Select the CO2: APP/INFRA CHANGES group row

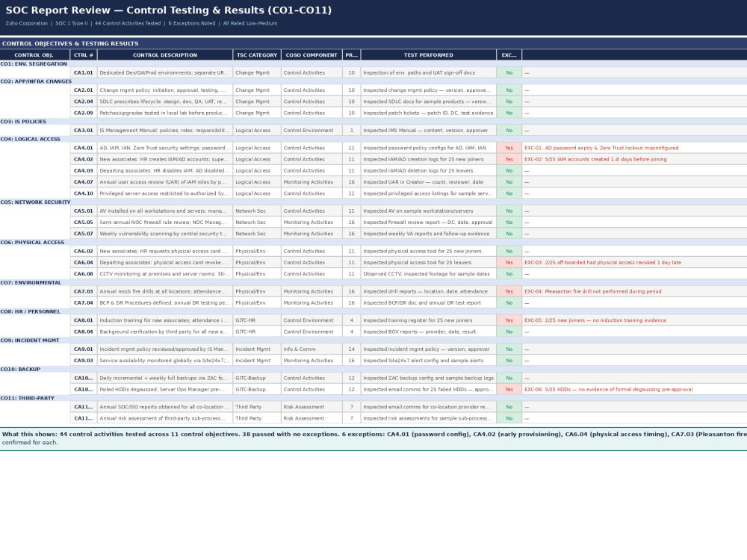[373, 81]
